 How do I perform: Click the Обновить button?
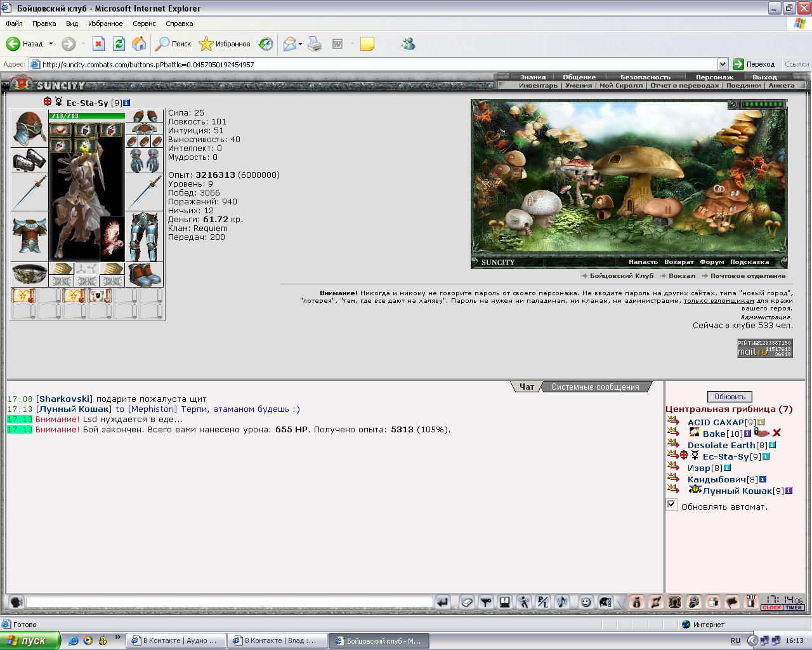click(x=730, y=397)
